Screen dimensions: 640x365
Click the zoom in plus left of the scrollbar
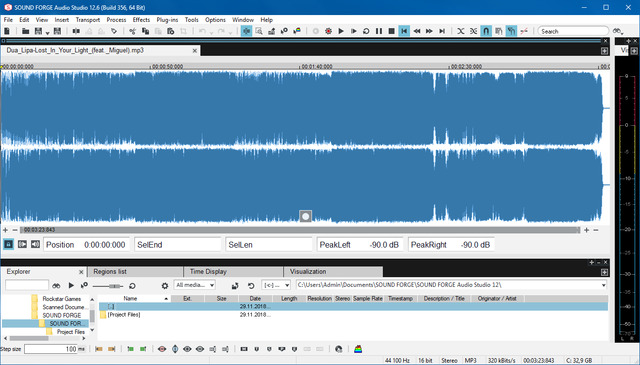coord(5,230)
